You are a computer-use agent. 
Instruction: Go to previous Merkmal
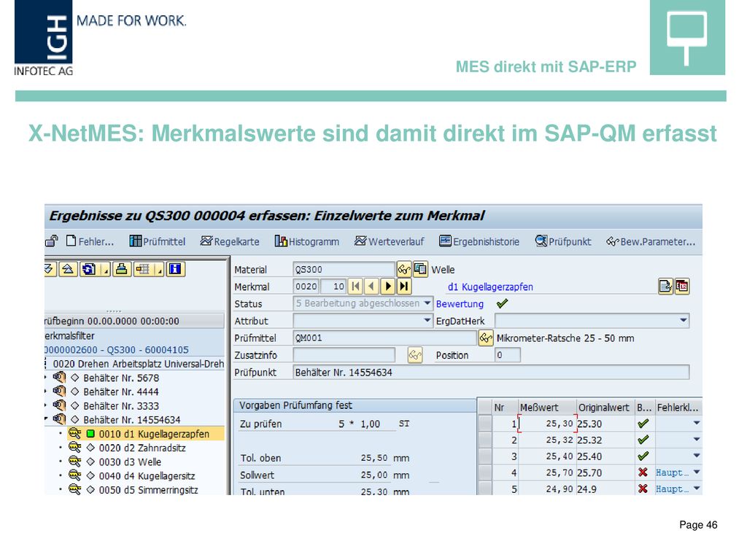click(371, 286)
